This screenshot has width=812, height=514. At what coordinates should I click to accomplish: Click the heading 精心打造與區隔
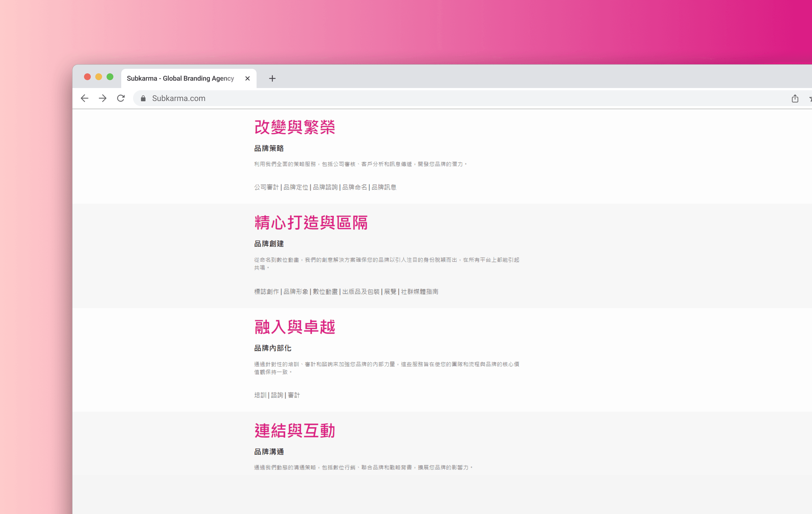tap(311, 223)
